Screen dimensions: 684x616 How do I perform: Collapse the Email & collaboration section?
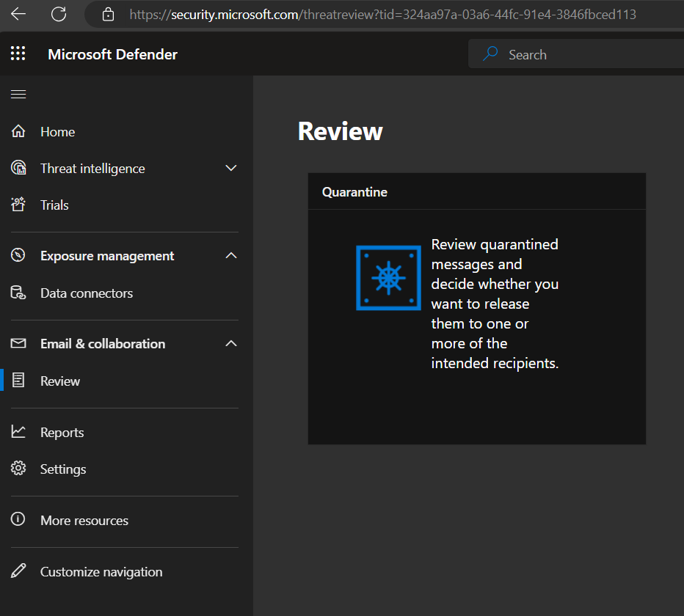(231, 344)
